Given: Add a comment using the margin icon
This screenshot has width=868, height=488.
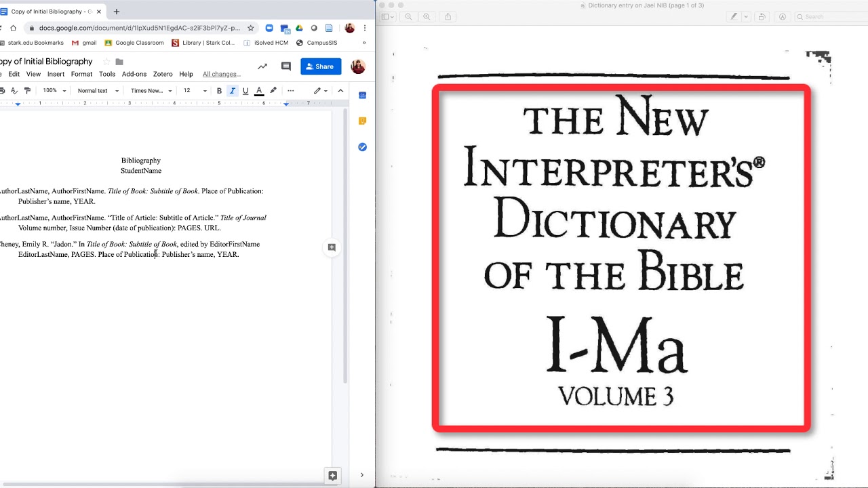Looking at the screenshot, I should click(x=332, y=247).
